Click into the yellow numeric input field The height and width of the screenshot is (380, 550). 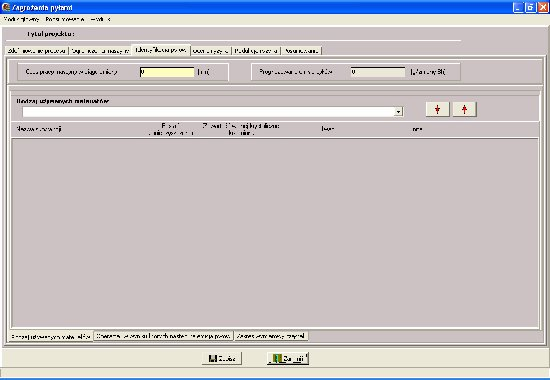167,72
